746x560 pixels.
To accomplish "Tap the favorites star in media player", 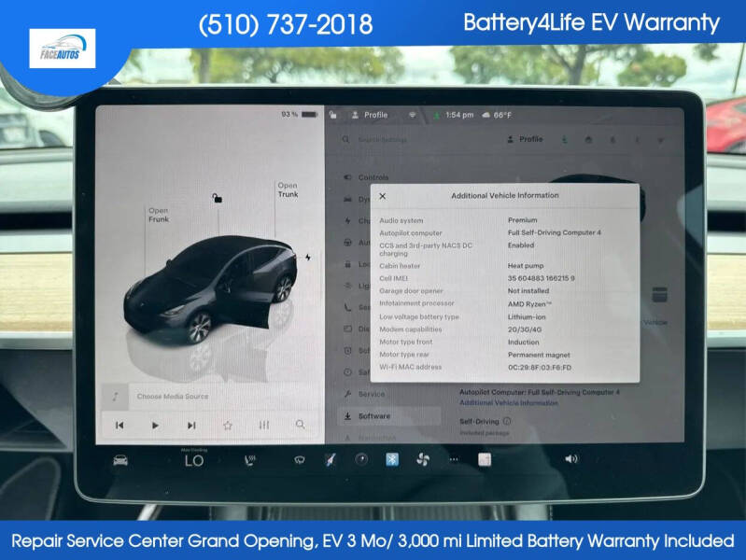I will [228, 426].
